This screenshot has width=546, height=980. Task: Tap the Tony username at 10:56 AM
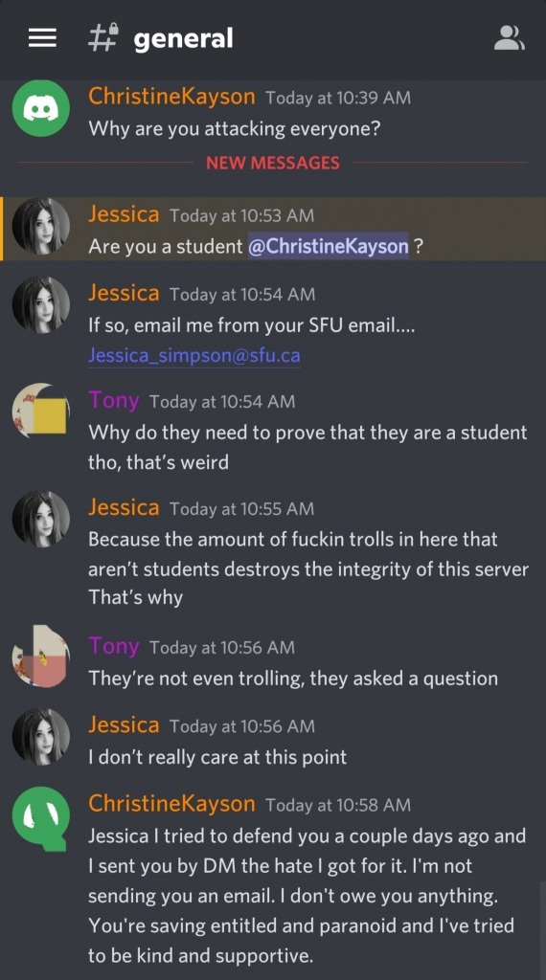(114, 646)
